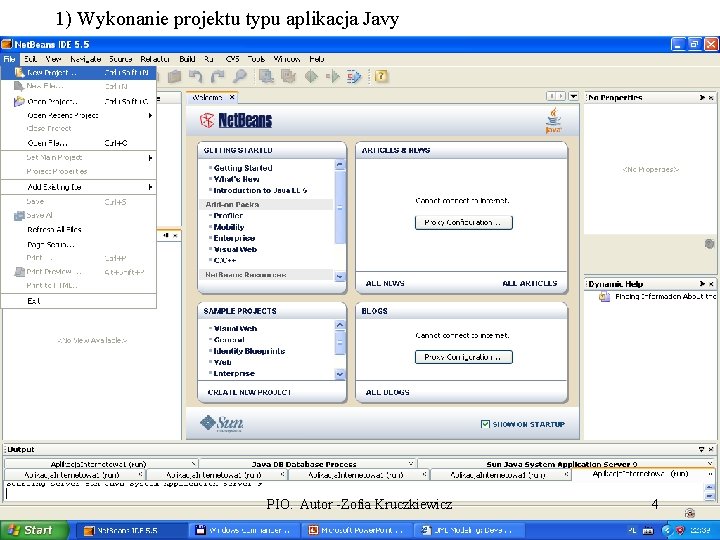
Task: Click the Run Main Project toolbar icon
Action: click(311, 76)
